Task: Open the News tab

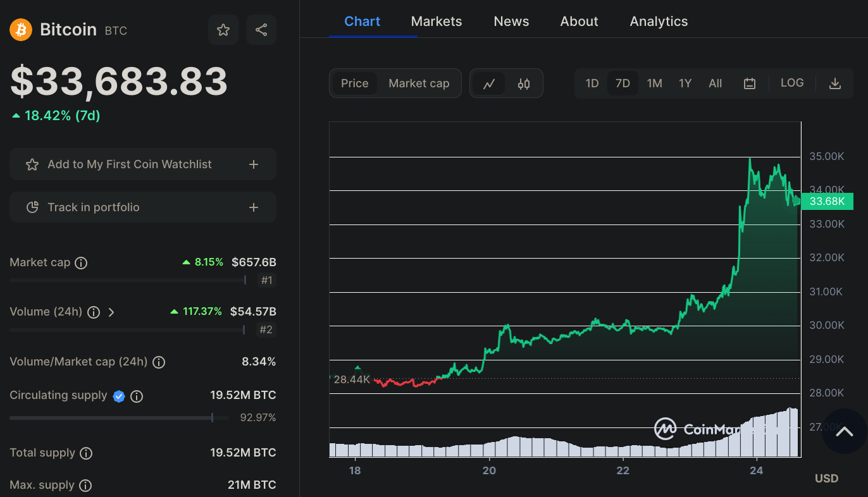Action: [x=511, y=21]
